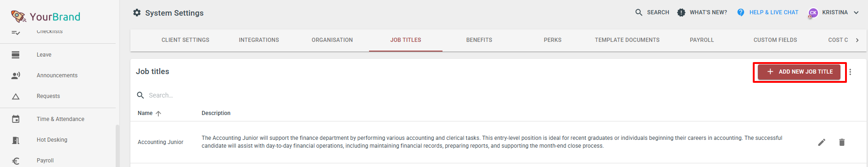Image resolution: width=868 pixels, height=167 pixels.
Task: Click the System Settings gear icon
Action: (137, 13)
